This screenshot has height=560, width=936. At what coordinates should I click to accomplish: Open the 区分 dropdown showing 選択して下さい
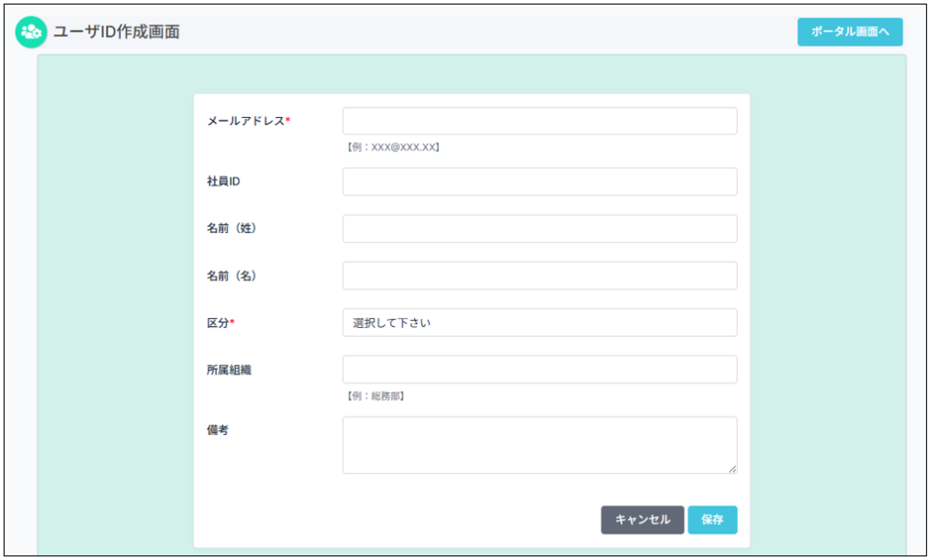coord(539,322)
